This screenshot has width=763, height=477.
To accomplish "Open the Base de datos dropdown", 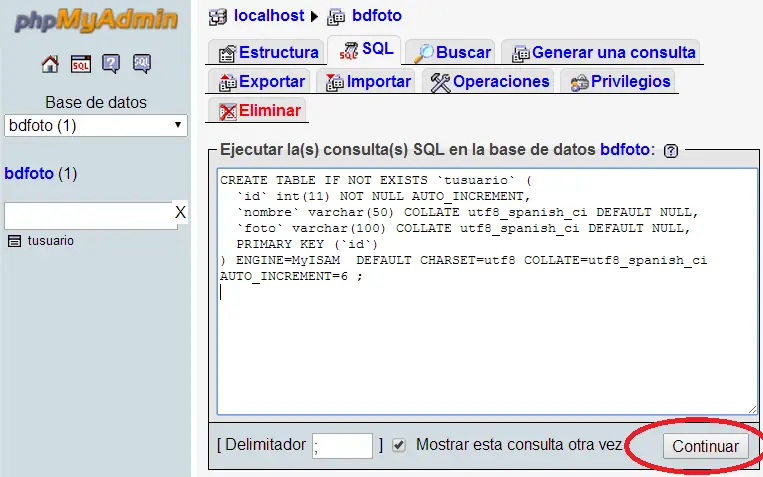I will (96, 126).
